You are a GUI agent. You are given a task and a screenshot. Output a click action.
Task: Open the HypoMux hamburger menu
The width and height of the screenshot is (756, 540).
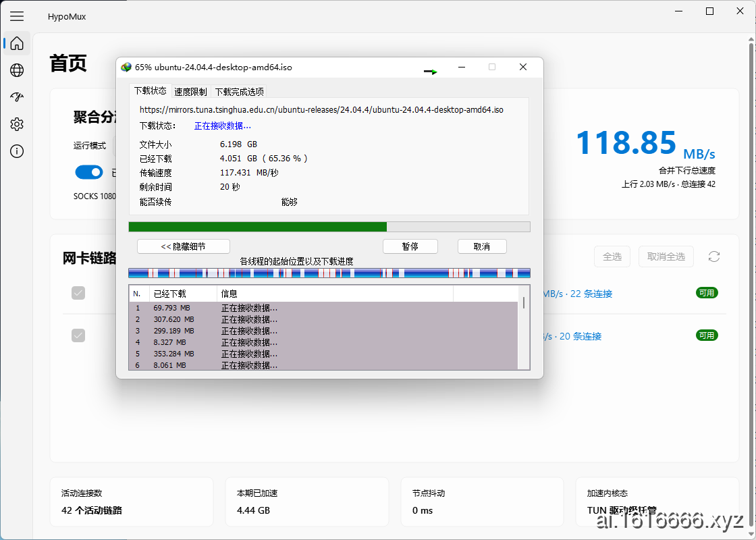pos(17,16)
